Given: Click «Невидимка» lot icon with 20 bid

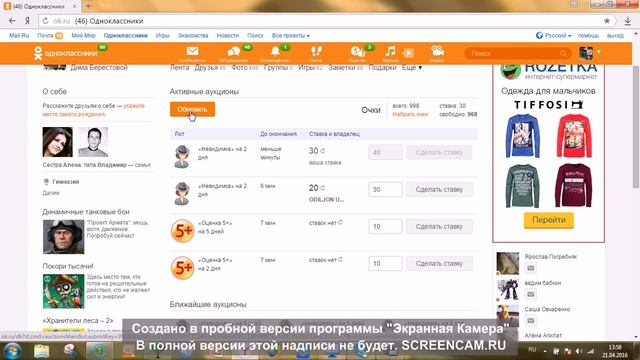Looking at the screenshot, I should pyautogui.click(x=182, y=193).
